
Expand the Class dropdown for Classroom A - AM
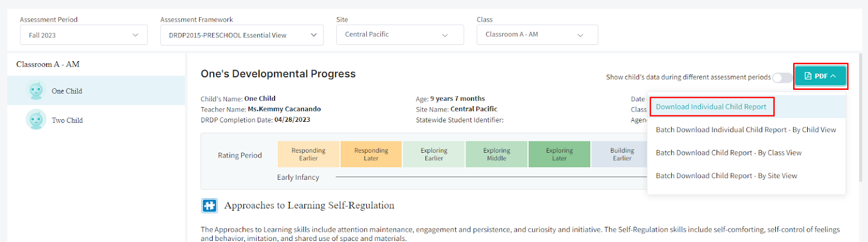537,35
